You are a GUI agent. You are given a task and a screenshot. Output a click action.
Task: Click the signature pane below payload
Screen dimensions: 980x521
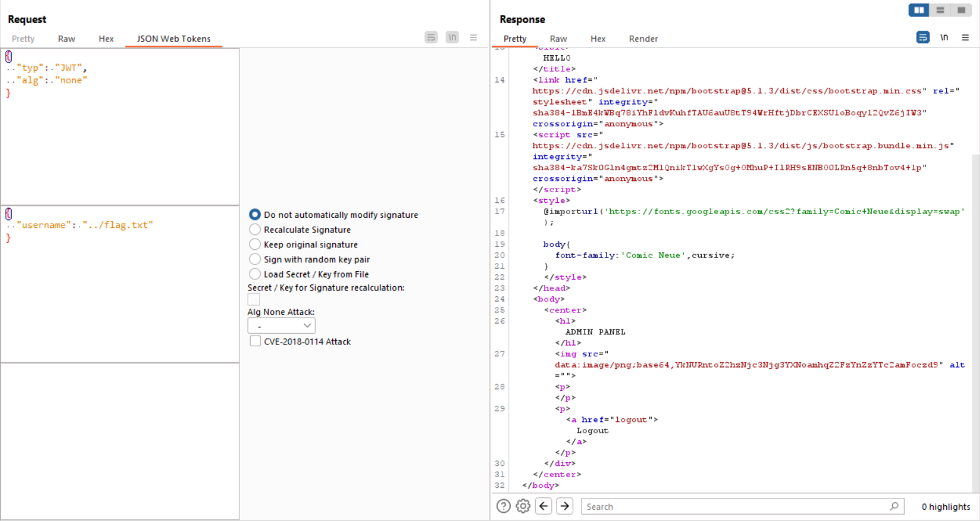120,441
